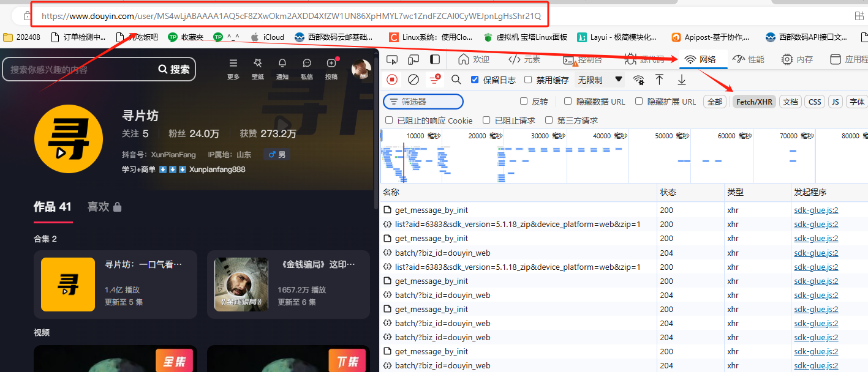The width and height of the screenshot is (868, 372).
Task: Enable 禁用缓存 disable cache checkbox
Action: pos(527,80)
